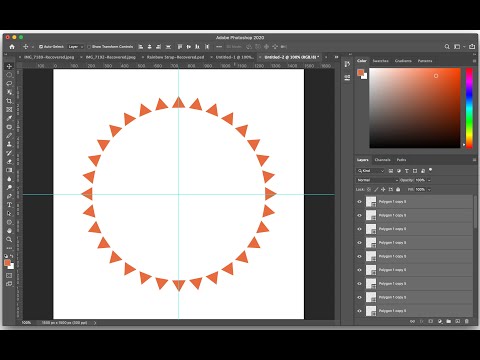The width and height of the screenshot is (480, 360).
Task: Change the screen mode icon
Action: click(9, 284)
